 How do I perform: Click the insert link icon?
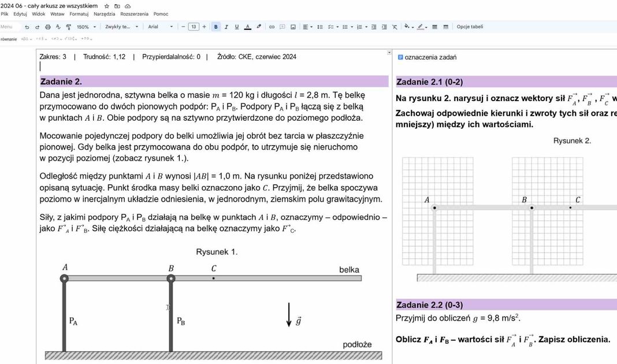[272, 27]
